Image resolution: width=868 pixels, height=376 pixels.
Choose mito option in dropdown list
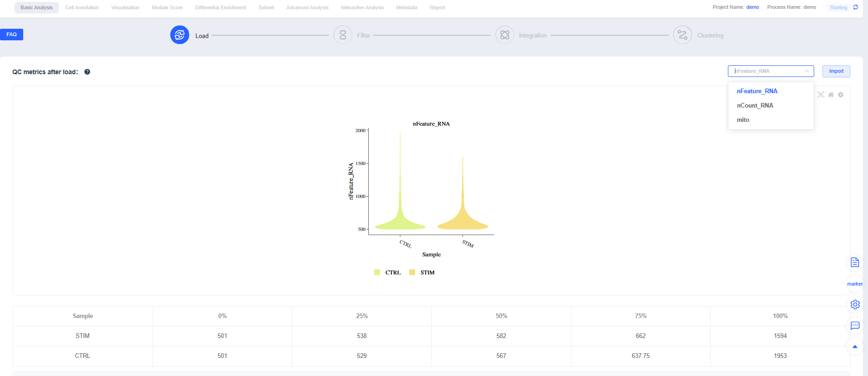tap(743, 120)
